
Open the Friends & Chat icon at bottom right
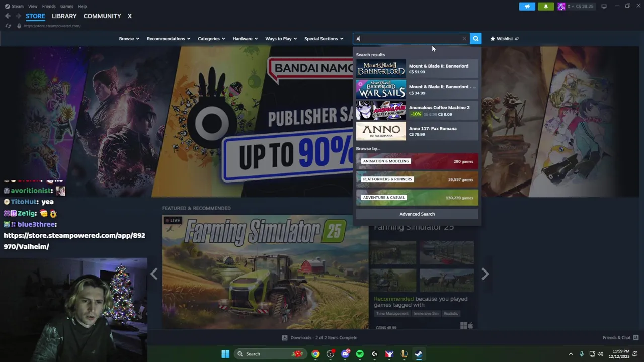[636, 338]
